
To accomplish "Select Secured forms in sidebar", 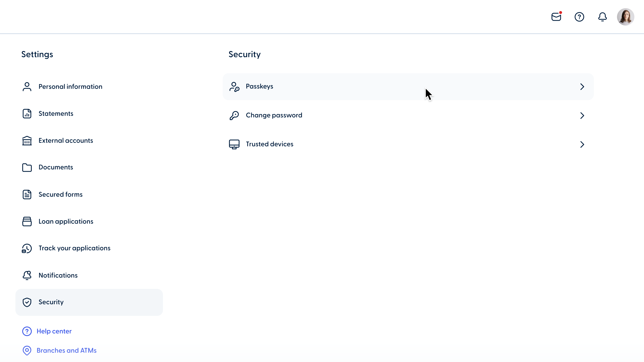I will tap(60, 194).
